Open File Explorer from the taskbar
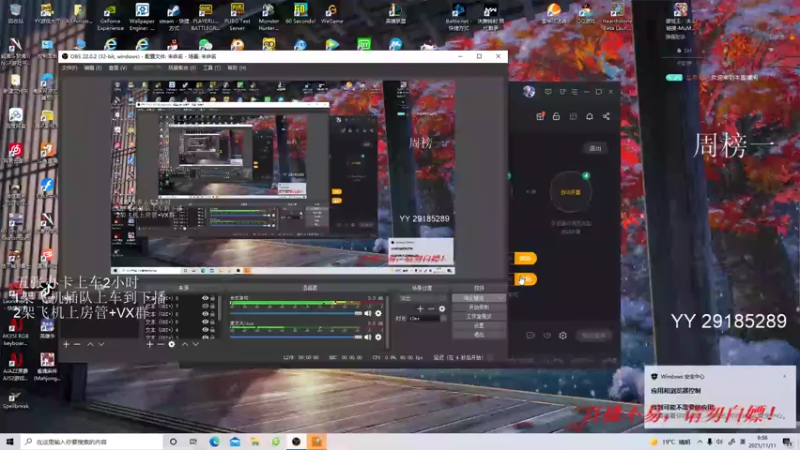This screenshot has height=450, width=800. pos(255,442)
